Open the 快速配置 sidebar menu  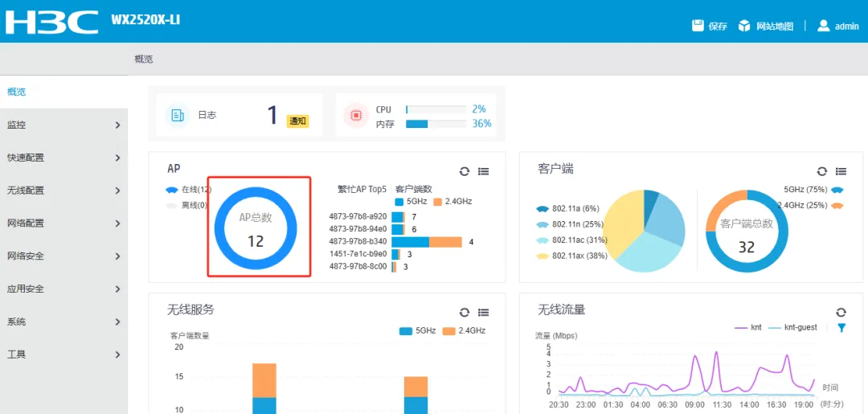[x=63, y=158]
